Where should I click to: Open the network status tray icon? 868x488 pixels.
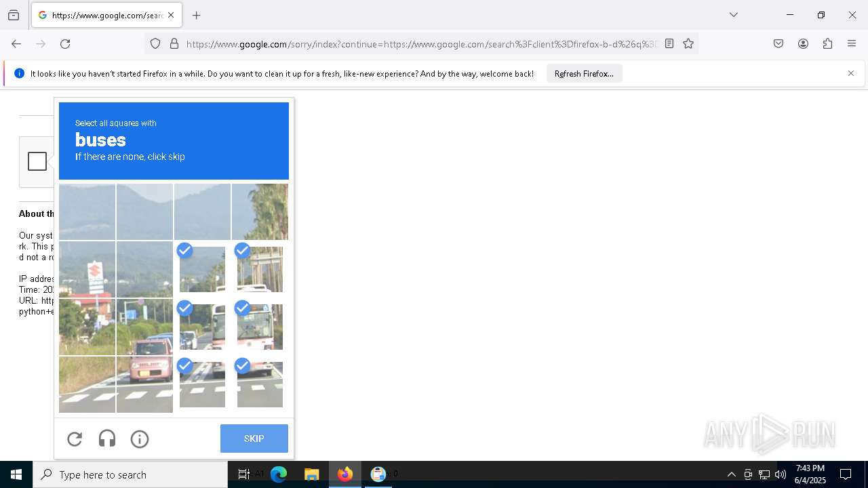point(764,474)
